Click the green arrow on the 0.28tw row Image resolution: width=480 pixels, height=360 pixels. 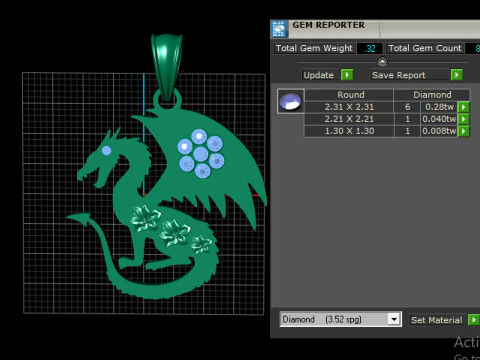pyautogui.click(x=464, y=107)
